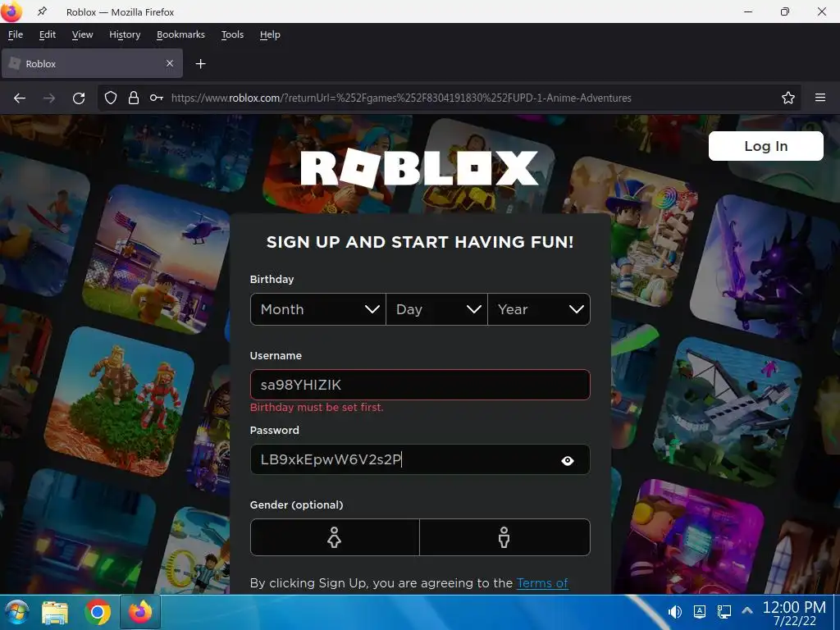Open the File menu

click(x=16, y=34)
